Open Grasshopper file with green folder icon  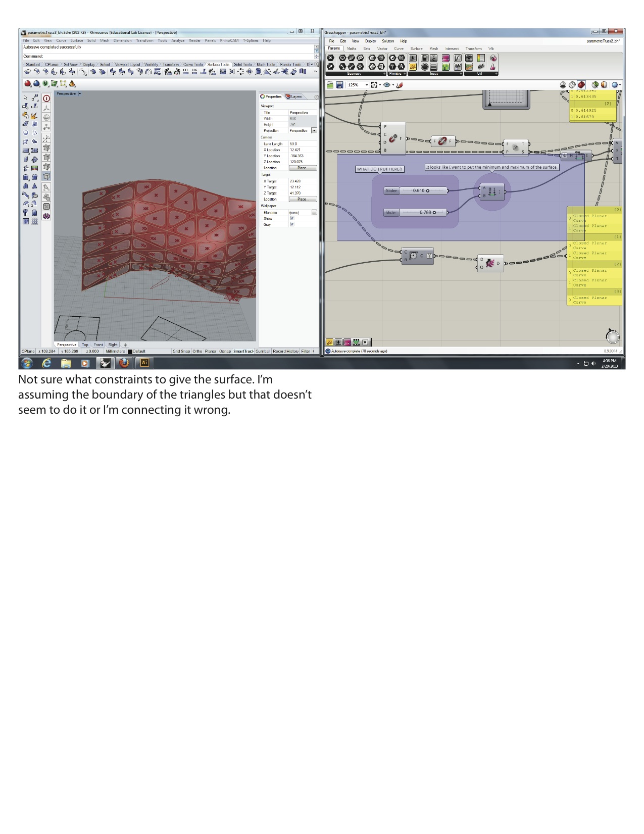pyautogui.click(x=330, y=85)
